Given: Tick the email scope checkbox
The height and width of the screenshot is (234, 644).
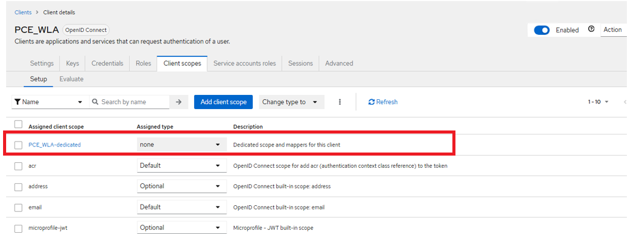Looking at the screenshot, I should (x=18, y=208).
